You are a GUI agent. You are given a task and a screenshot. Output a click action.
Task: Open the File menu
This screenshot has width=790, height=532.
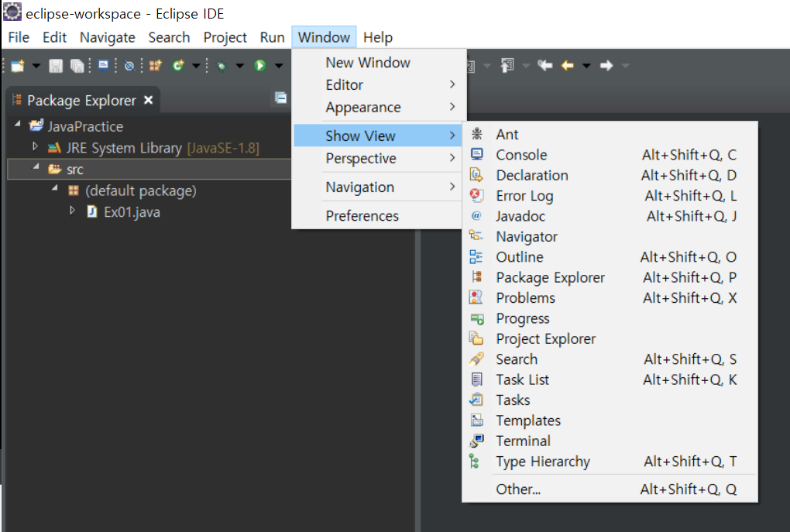[19, 37]
